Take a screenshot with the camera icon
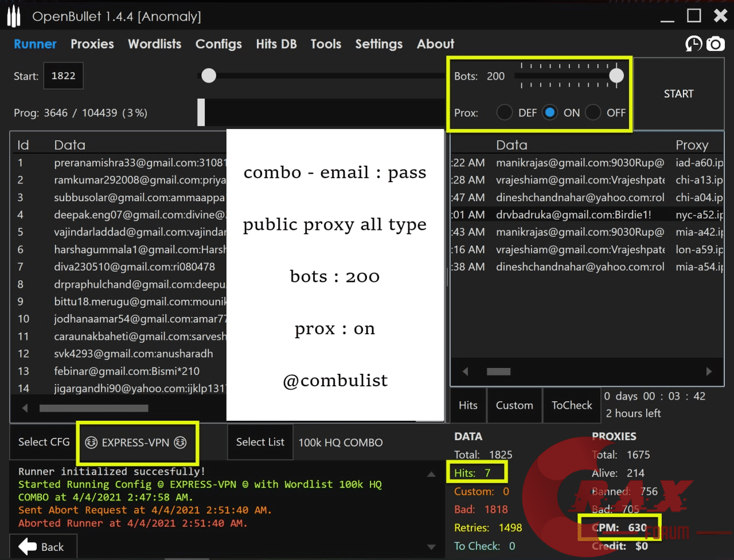Viewport: 734px width, 560px height. (x=716, y=44)
